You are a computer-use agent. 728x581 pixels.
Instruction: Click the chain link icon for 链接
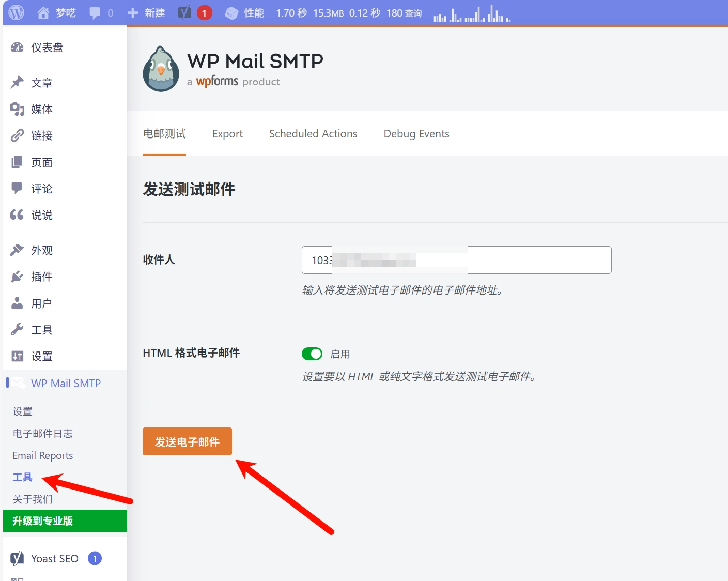tap(17, 135)
